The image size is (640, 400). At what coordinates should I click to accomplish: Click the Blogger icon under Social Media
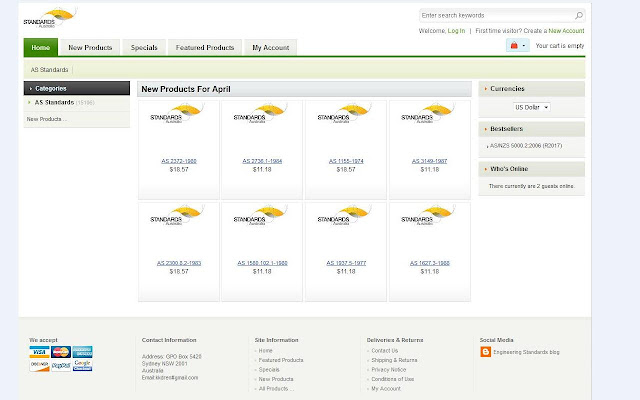pyautogui.click(x=486, y=352)
